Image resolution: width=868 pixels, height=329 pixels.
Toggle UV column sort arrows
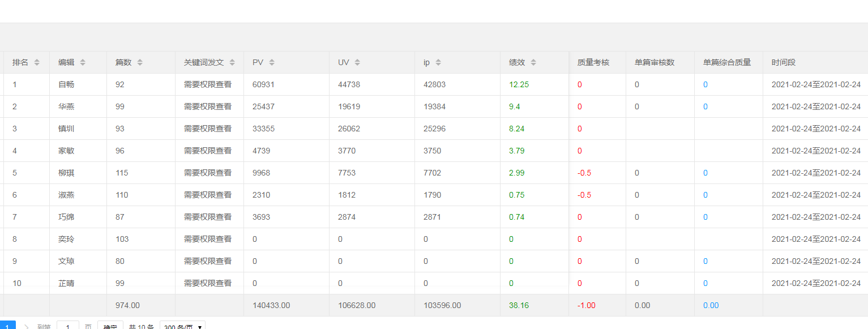coord(358,62)
